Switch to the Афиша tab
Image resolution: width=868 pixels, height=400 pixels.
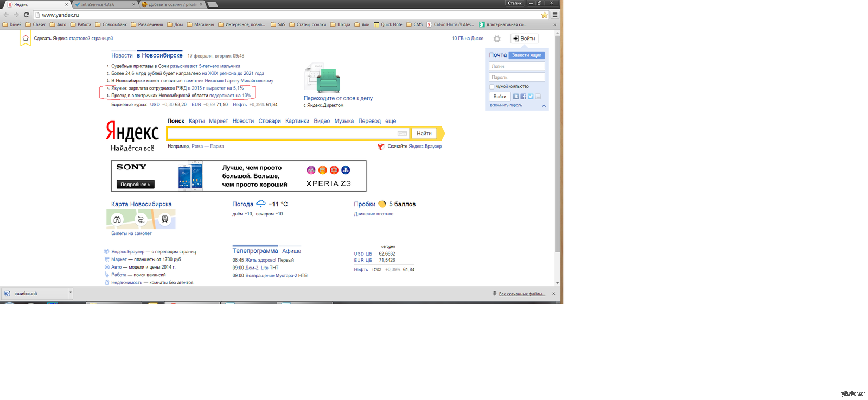point(291,251)
